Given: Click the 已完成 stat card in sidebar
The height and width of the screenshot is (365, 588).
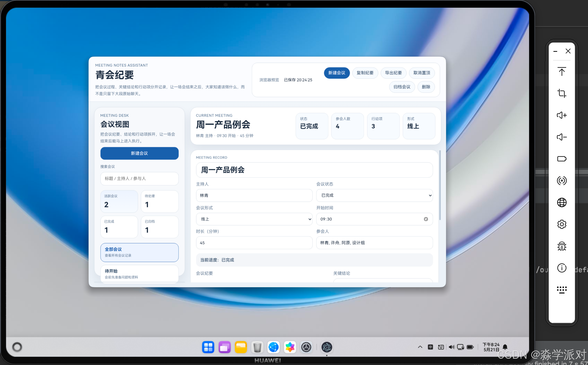Looking at the screenshot, I should (x=119, y=227).
